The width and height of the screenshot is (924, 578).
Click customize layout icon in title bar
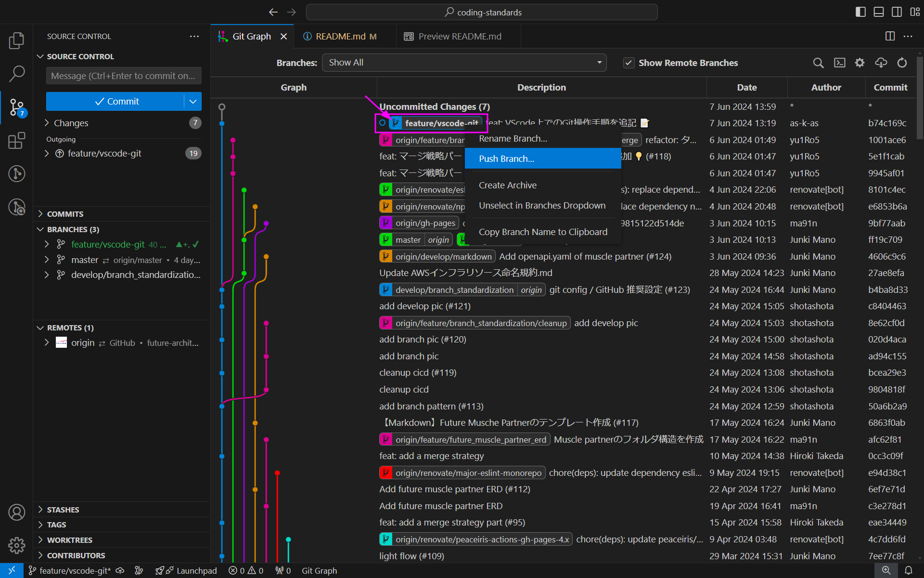tap(915, 12)
